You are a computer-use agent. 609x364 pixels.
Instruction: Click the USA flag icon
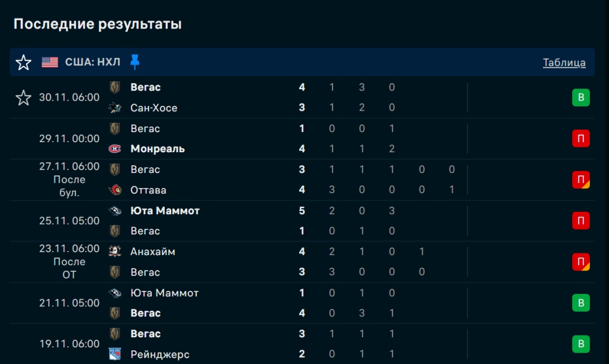pos(50,62)
